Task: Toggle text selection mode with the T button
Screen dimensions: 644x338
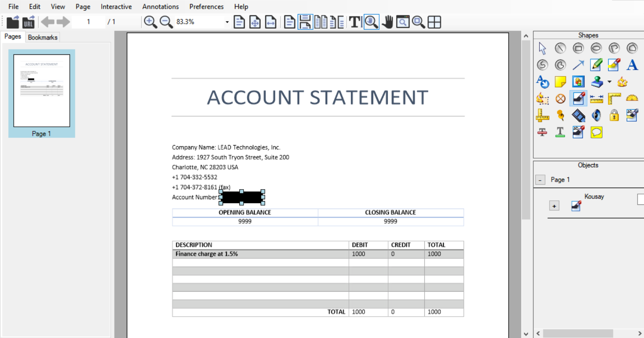Action: click(354, 22)
